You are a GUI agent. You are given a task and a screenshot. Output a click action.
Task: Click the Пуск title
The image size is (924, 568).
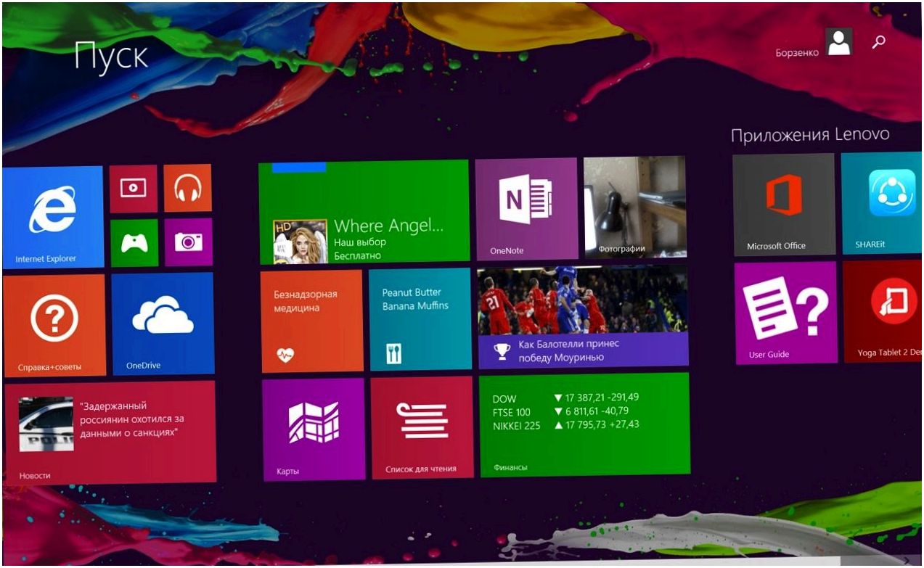click(111, 56)
